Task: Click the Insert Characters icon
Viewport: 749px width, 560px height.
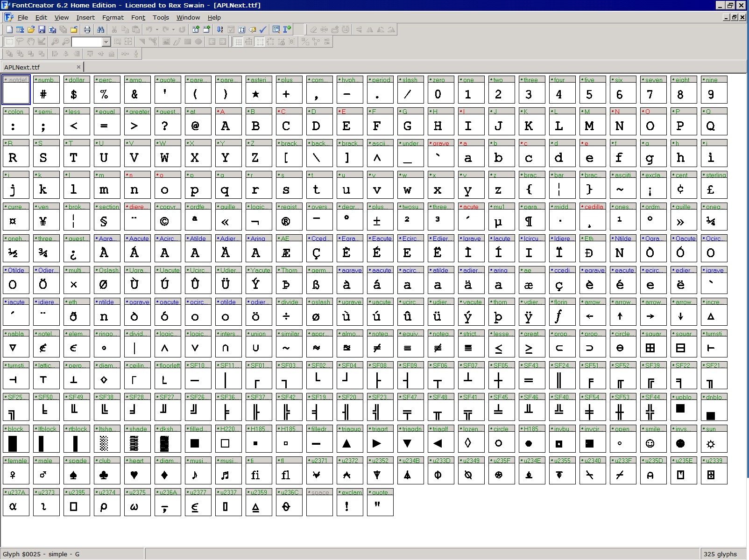Action: pyautogui.click(x=196, y=29)
